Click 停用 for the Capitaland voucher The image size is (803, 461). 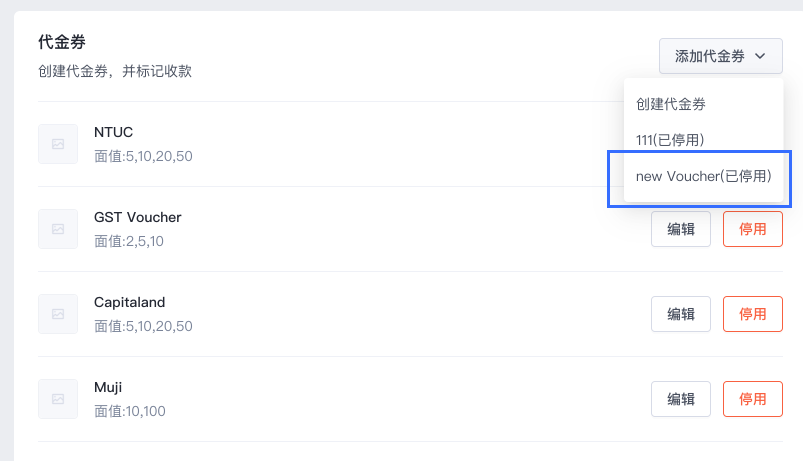[x=753, y=314]
